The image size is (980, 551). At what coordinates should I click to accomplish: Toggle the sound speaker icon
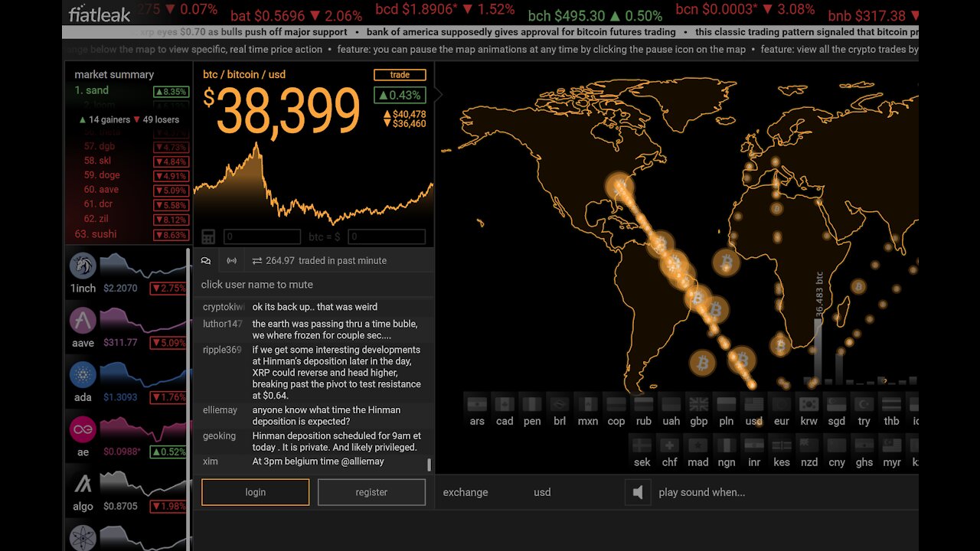pyautogui.click(x=637, y=492)
